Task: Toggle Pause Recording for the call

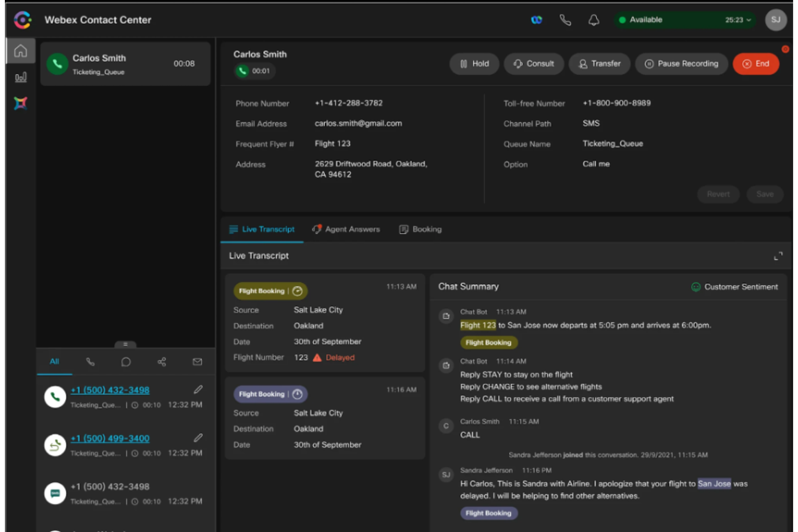Action: [681, 64]
